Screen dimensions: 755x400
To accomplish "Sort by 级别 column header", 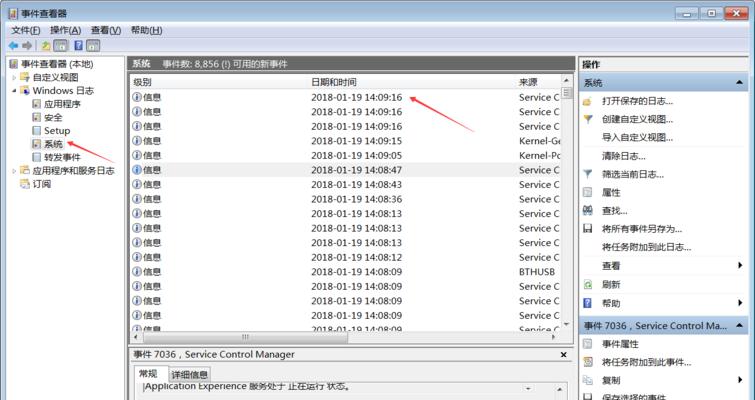I will (143, 82).
